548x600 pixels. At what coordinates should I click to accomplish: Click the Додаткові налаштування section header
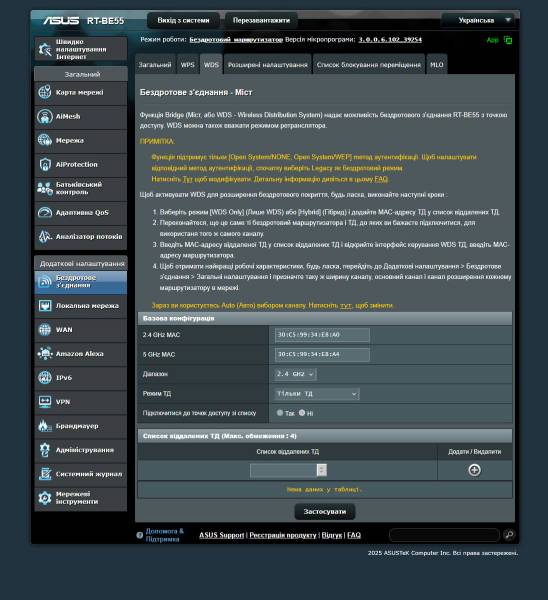(81, 264)
